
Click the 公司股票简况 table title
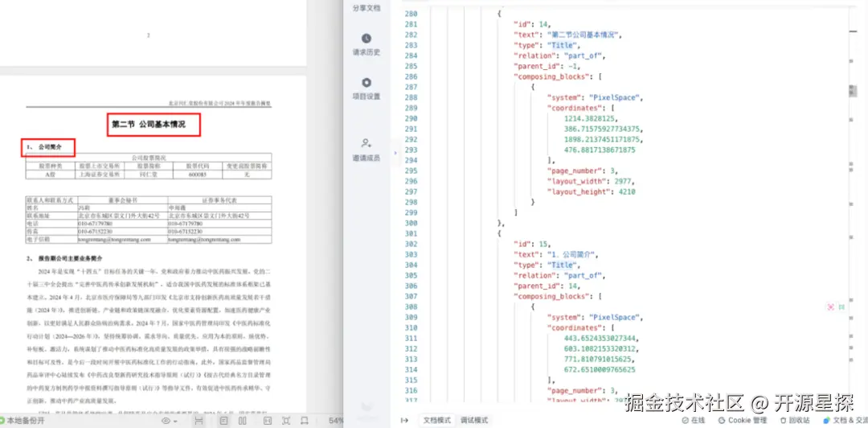[148, 158]
